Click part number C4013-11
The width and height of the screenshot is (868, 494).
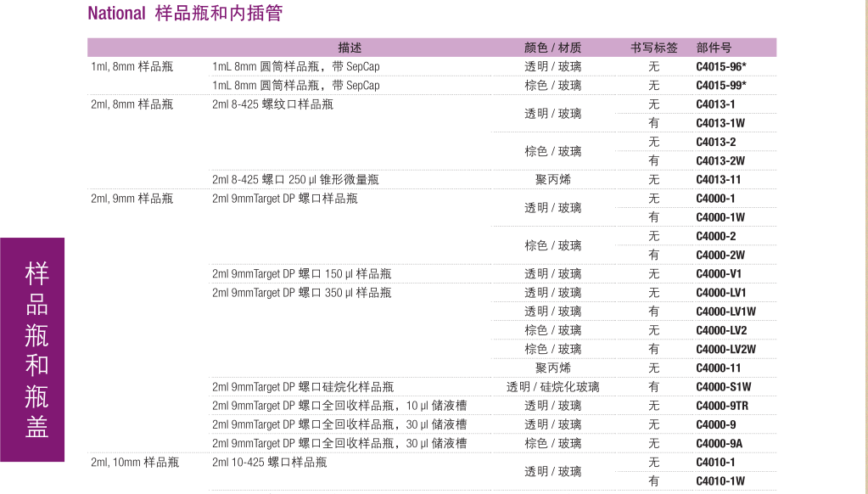click(719, 179)
